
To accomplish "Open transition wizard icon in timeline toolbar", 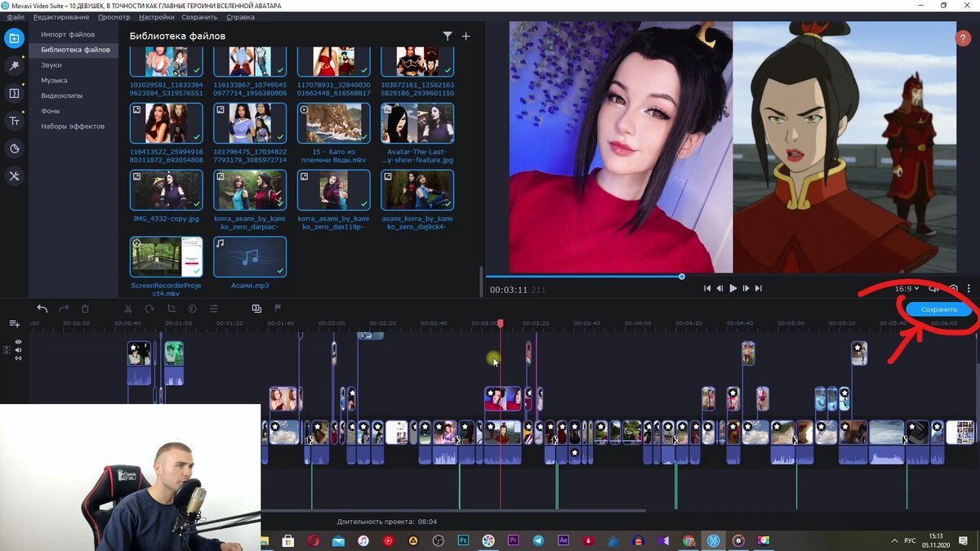I will tap(256, 309).
